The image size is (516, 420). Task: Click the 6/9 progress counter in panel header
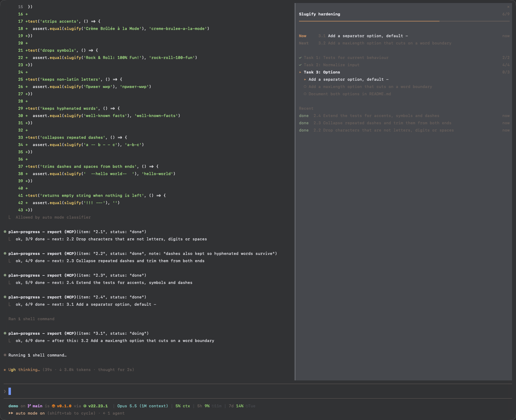[506, 14]
